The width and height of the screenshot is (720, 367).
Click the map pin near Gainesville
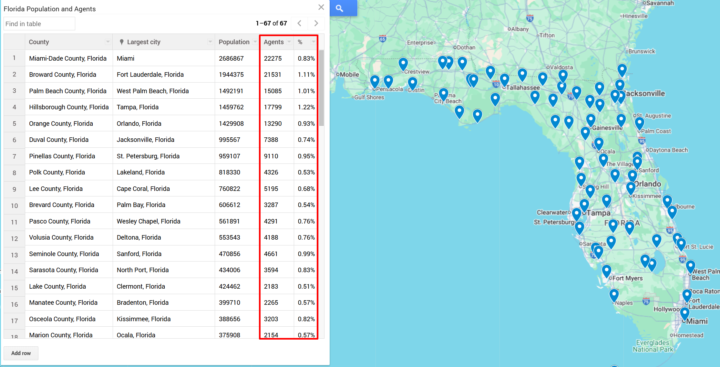(591, 120)
